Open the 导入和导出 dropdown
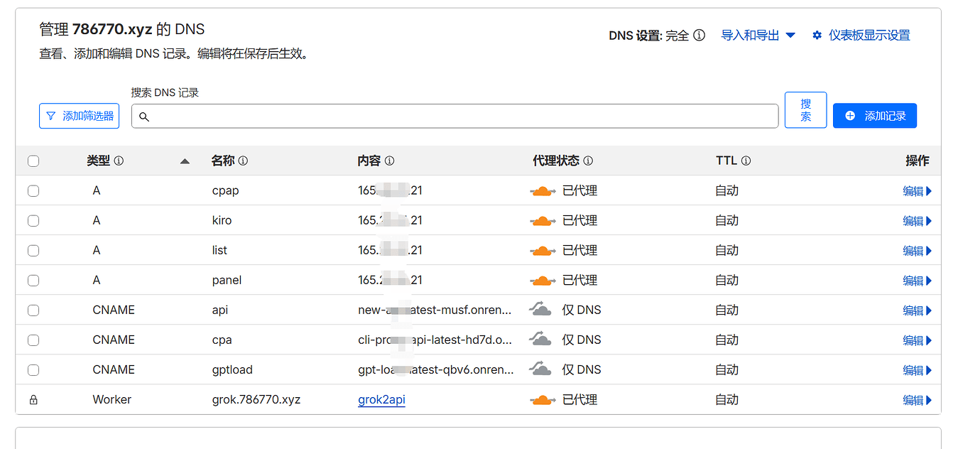 pos(758,35)
